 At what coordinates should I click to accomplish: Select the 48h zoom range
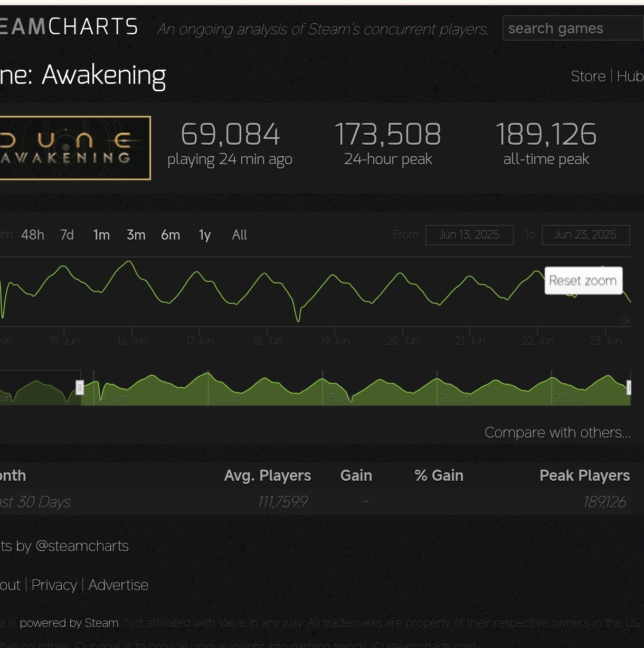click(33, 235)
